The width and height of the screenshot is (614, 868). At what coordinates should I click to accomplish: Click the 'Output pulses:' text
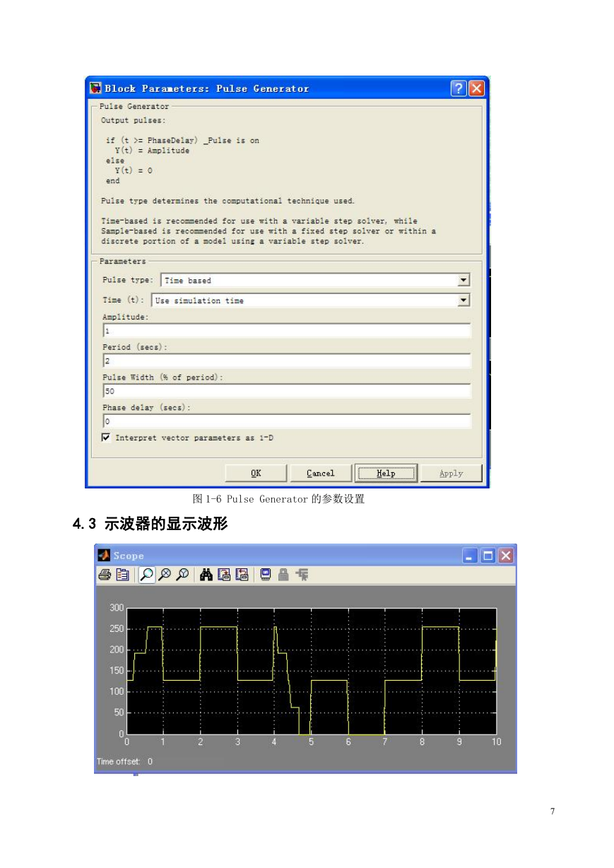point(134,120)
